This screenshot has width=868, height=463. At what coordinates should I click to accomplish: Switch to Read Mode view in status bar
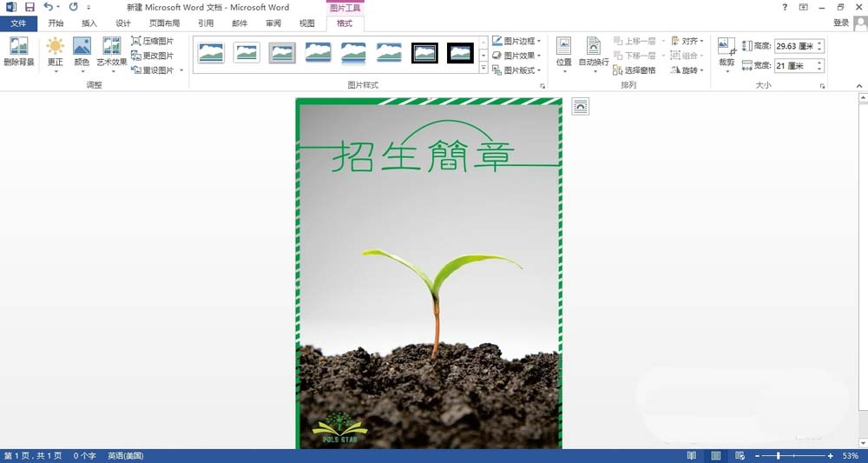[691, 456]
